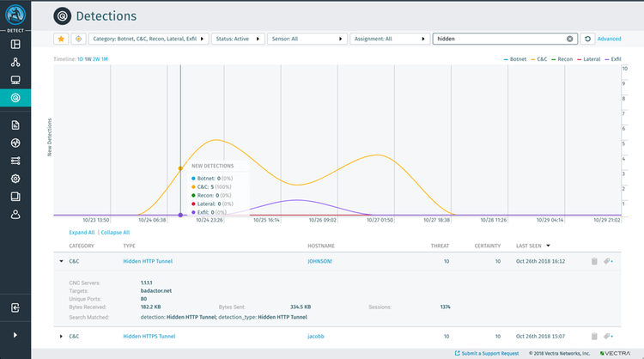Image resolution: width=644 pixels, height=359 pixels.
Task: Click Submit a Support Request link
Action: (x=491, y=353)
